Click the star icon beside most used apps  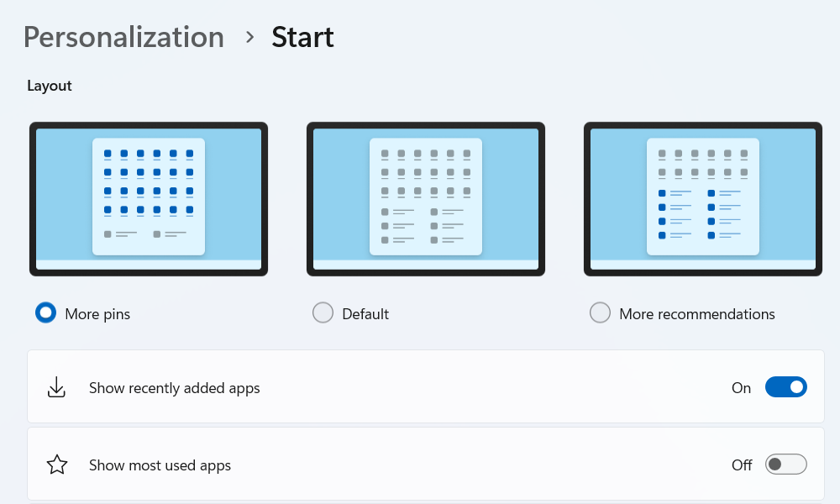click(56, 465)
